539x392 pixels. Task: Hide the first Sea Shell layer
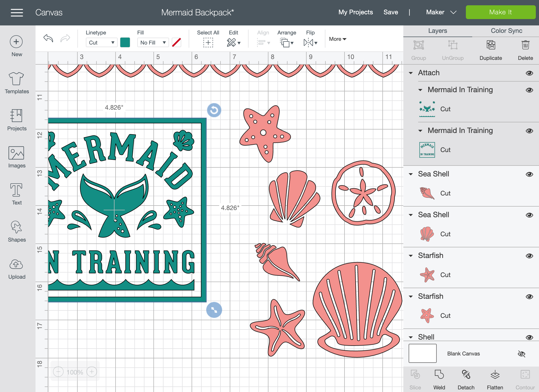529,174
